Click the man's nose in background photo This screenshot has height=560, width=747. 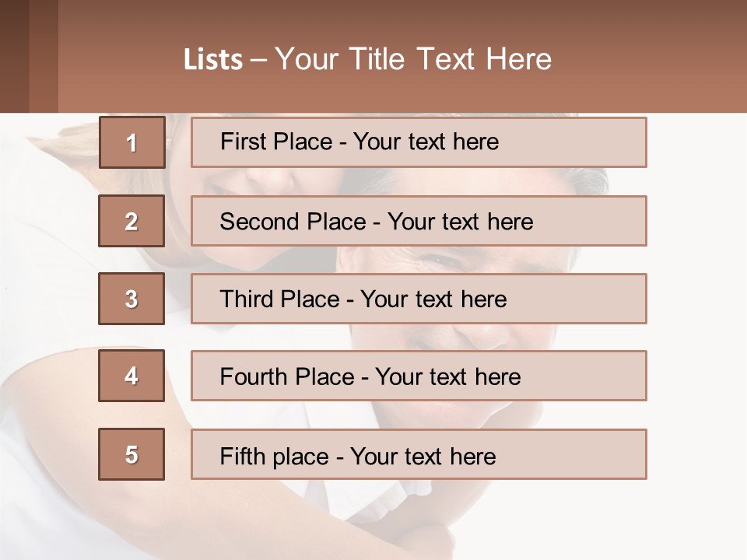coord(486,334)
